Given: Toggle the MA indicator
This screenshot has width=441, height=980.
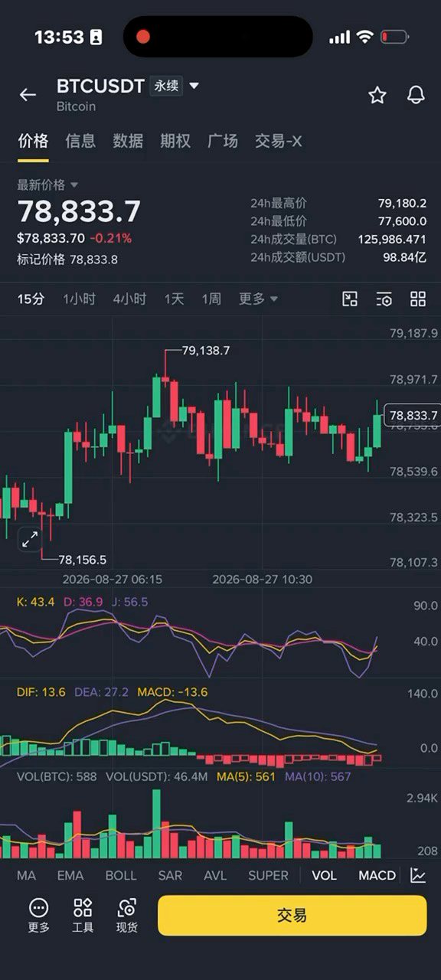Looking at the screenshot, I should click(26, 875).
